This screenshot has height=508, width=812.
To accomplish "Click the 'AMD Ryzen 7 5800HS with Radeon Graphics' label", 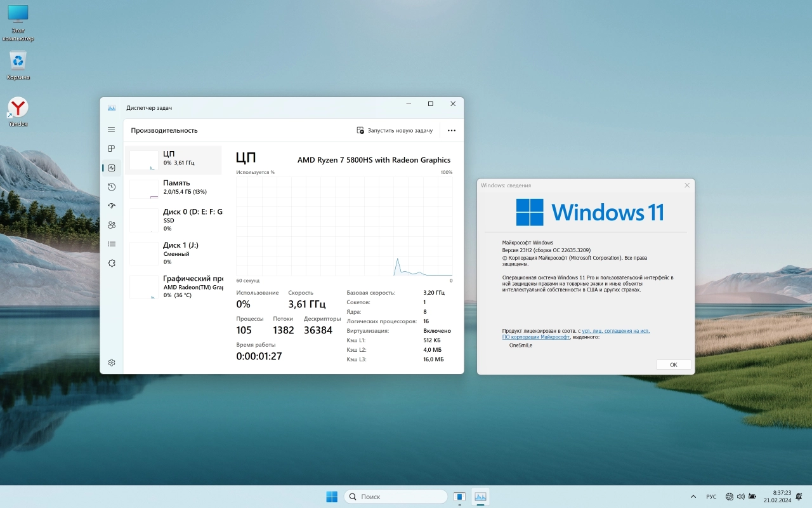I will [x=374, y=160].
